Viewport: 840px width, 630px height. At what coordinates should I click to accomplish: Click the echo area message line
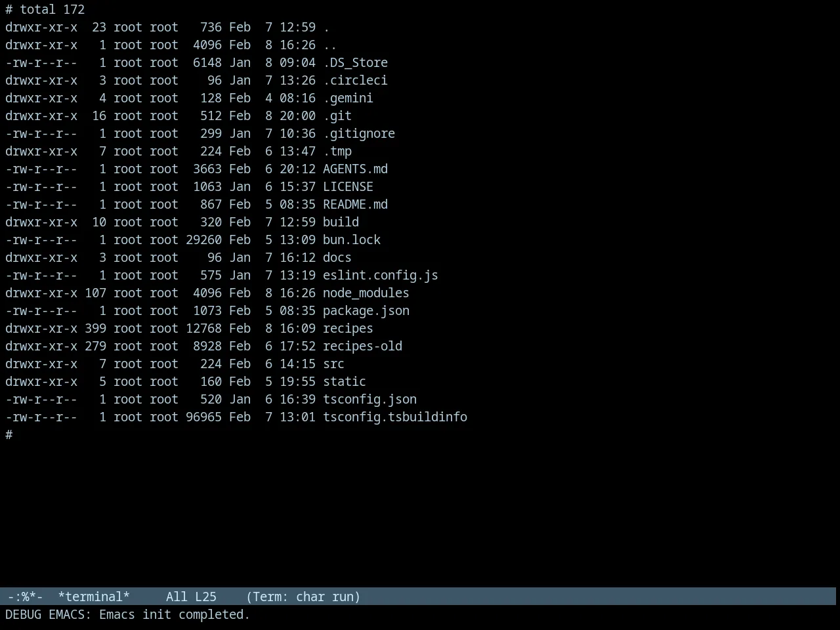click(x=128, y=615)
